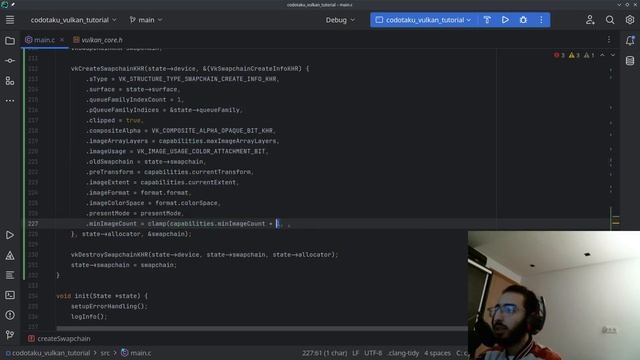640x360 pixels.
Task: Open the Debug build profile dropdown
Action: pos(340,20)
